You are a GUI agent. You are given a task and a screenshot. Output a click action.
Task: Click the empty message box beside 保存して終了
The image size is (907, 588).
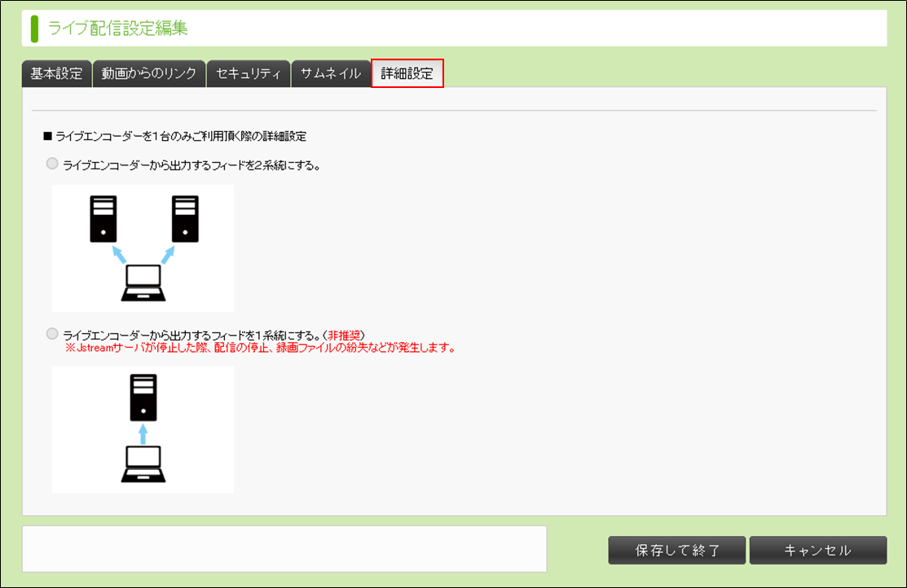coord(284,549)
